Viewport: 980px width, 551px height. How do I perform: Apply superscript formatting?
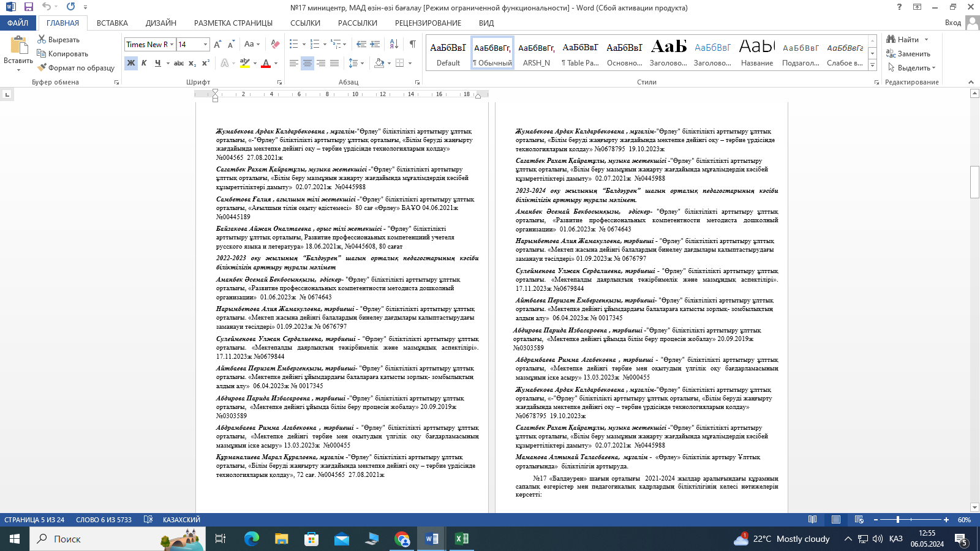point(206,63)
